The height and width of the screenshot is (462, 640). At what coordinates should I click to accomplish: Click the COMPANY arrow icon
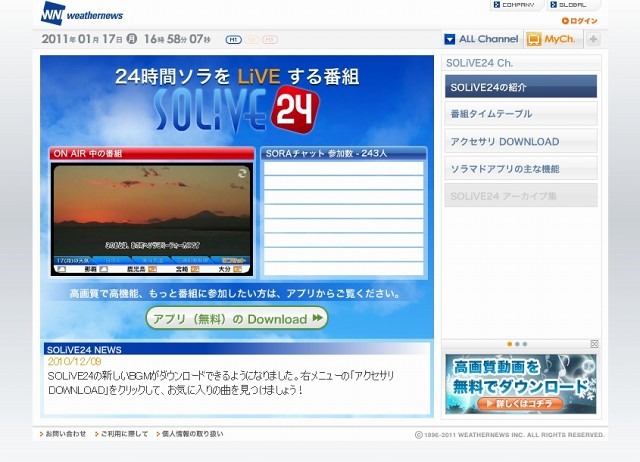click(x=497, y=5)
